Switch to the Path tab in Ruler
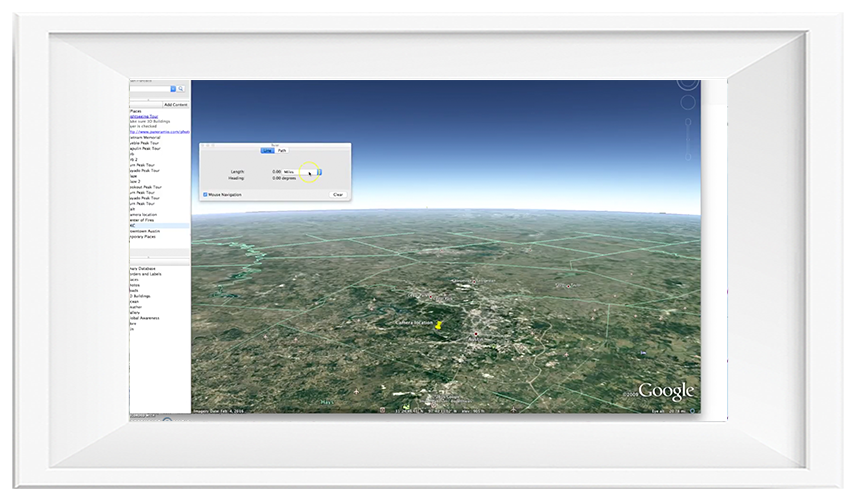 coord(282,150)
